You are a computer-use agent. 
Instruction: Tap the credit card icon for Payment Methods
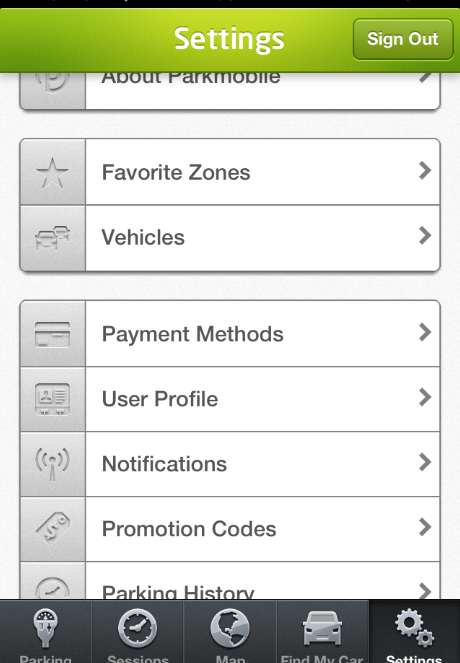[52, 334]
